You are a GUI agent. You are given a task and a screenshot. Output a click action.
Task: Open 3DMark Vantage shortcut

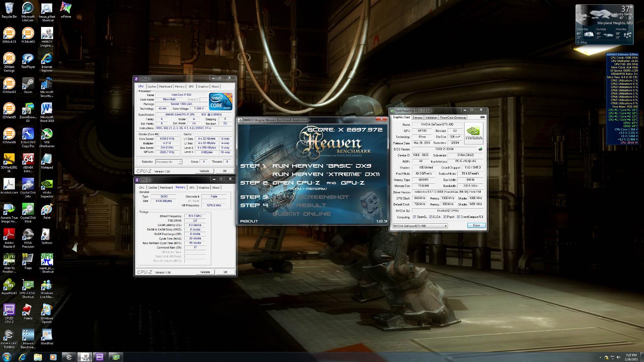pos(9,62)
